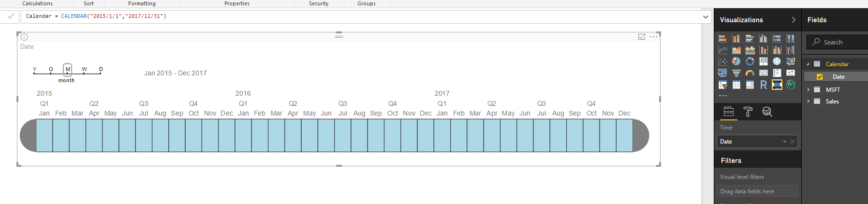Collapse the Calendar table in Fields
Viewport: 868px width, 204px height.
pyautogui.click(x=808, y=64)
